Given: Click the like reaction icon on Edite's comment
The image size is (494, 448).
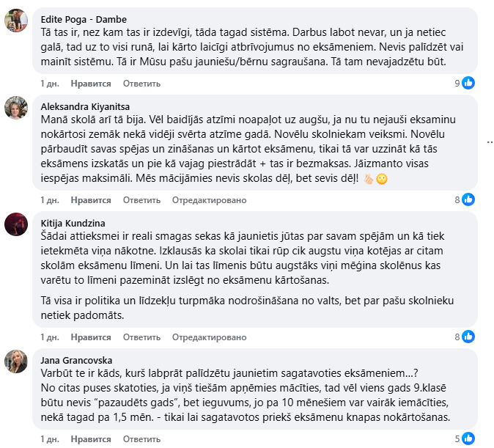Looking at the screenshot, I should pos(468,83).
